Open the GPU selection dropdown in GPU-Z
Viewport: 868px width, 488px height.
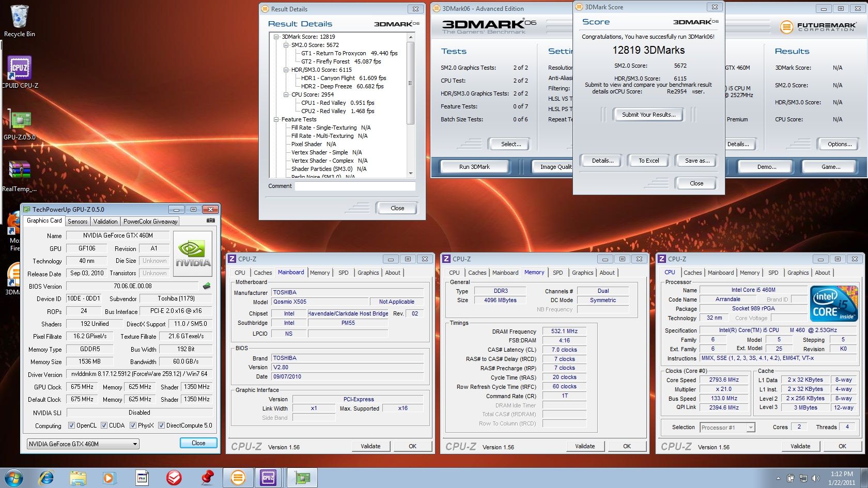point(83,444)
